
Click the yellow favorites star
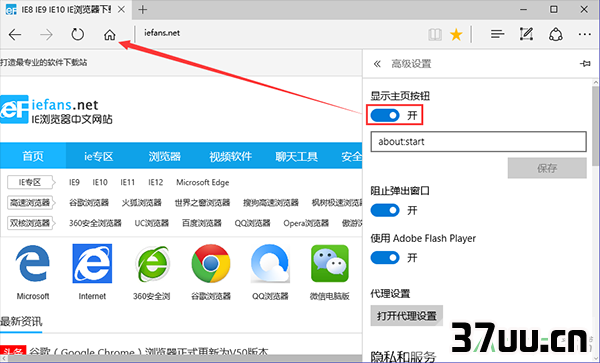tap(456, 35)
